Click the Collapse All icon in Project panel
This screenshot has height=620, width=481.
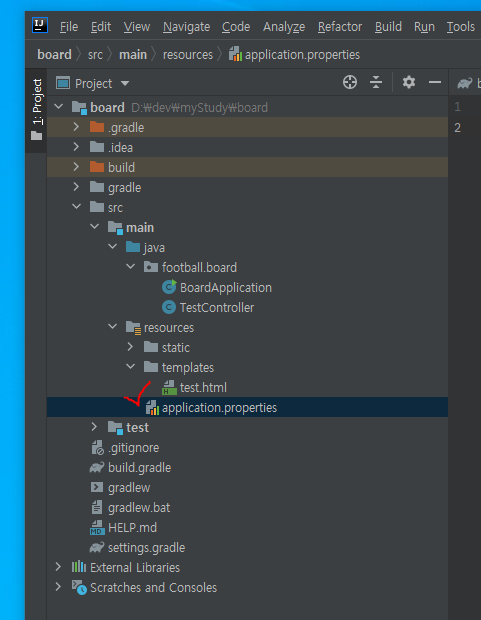pos(376,83)
